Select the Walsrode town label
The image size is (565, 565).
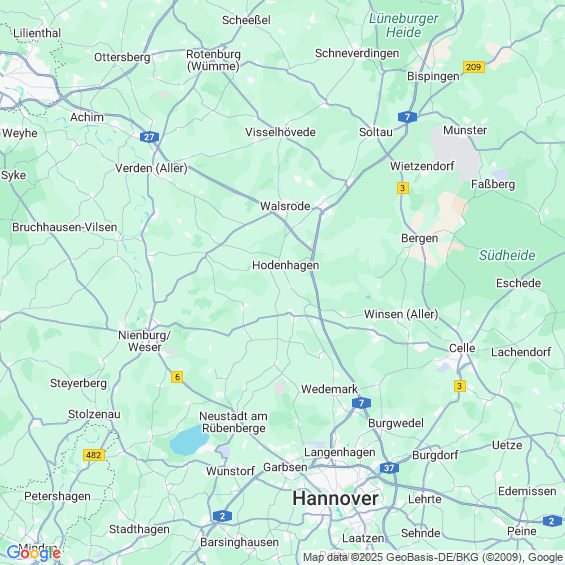[285, 206]
